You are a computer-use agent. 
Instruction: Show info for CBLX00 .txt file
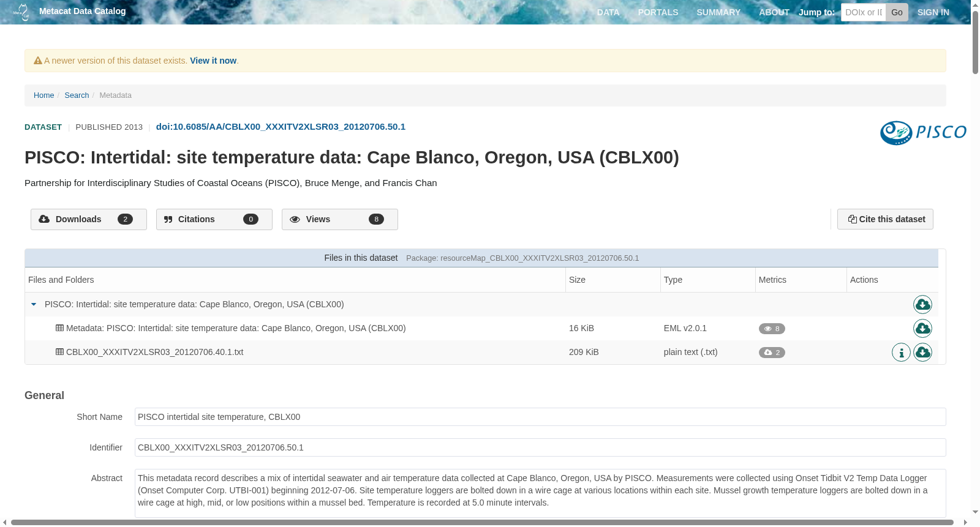(901, 352)
